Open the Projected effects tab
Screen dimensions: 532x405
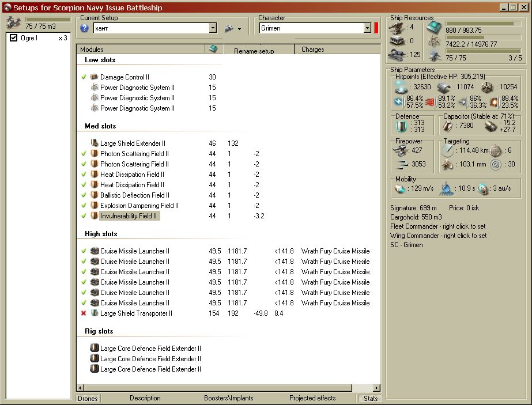[312, 398]
